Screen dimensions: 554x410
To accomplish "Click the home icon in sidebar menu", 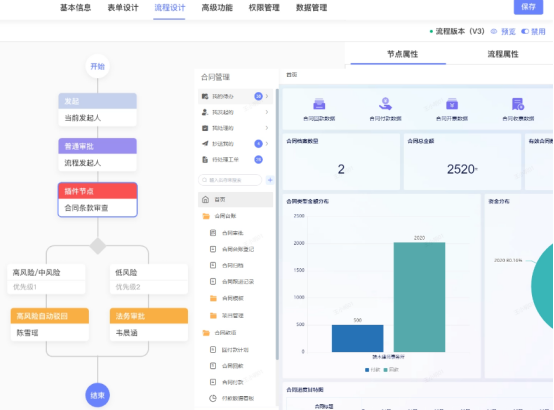I will 206,199.
